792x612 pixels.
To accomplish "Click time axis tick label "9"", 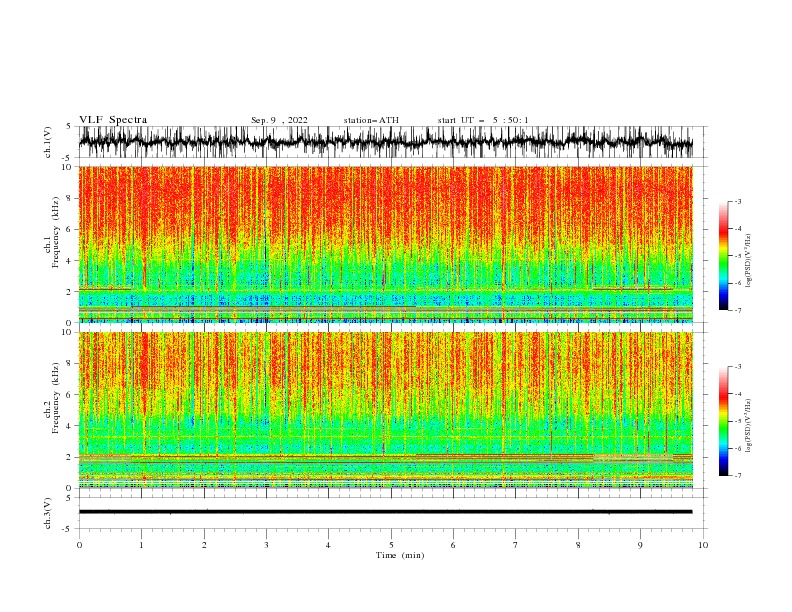I will coord(640,545).
